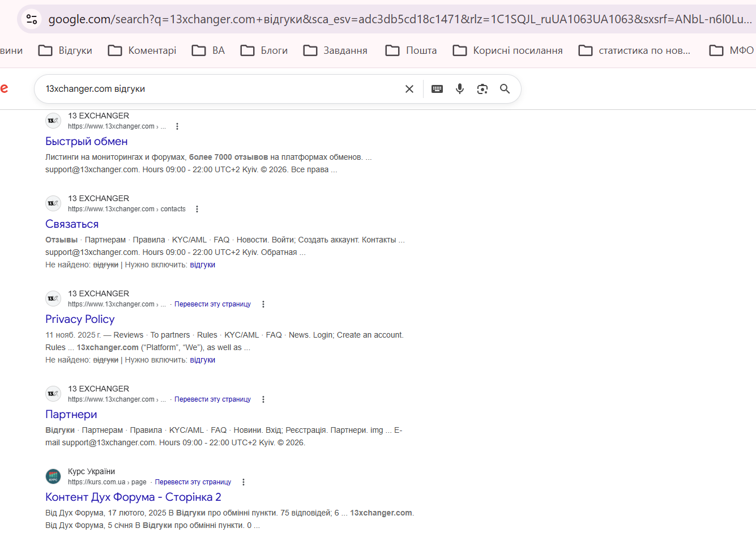Click 13 EXCHANGER favicon of Privacy Policy result
Image resolution: width=756 pixels, height=541 pixels.
(x=53, y=299)
